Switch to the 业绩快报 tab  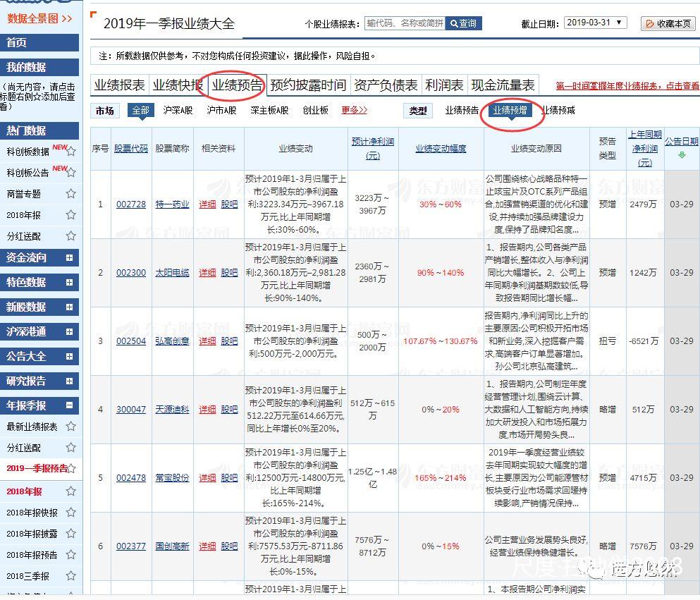pos(178,85)
